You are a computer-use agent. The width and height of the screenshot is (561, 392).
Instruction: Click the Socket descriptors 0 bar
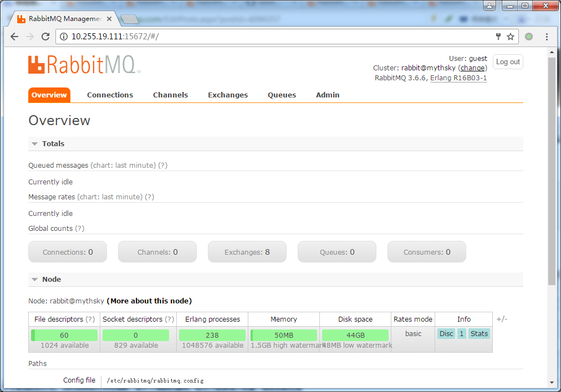(136, 335)
